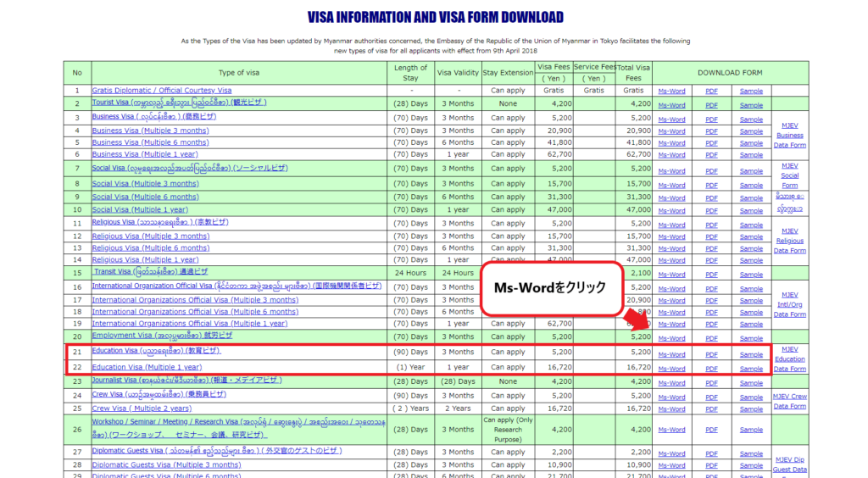This screenshot has height=478, width=868.
Task: Open the MJEV Education Data Form link
Action: click(789, 358)
